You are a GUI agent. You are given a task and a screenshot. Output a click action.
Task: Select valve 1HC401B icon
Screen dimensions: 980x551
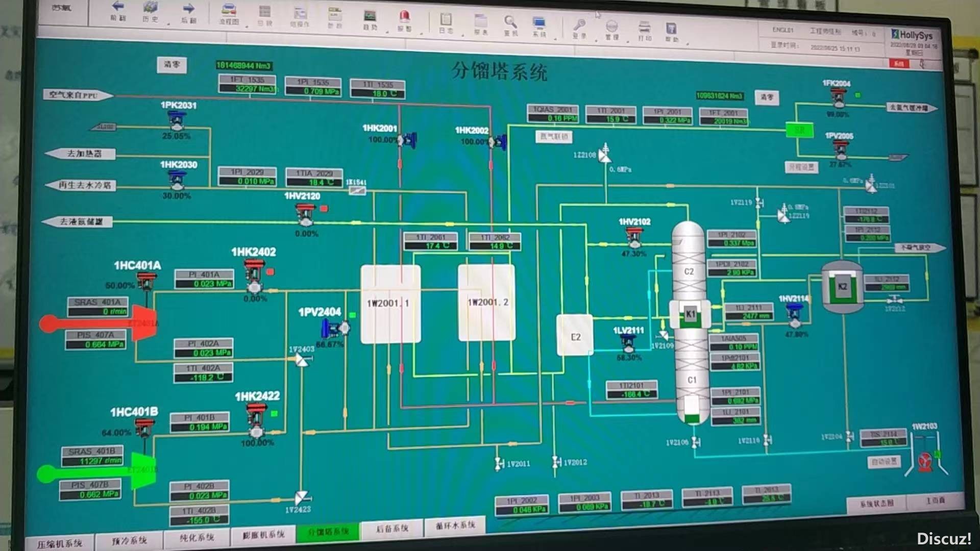(144, 429)
